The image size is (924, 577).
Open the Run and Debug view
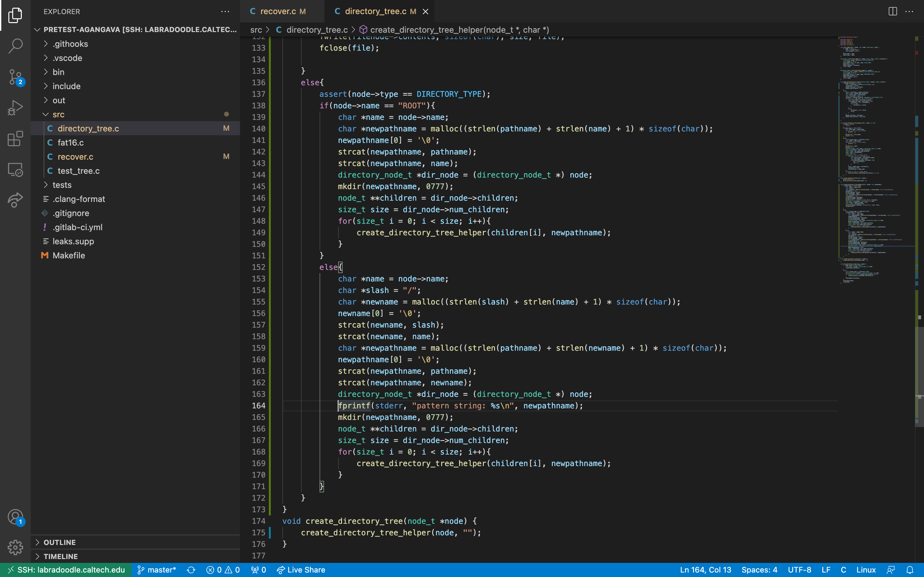coord(15,108)
